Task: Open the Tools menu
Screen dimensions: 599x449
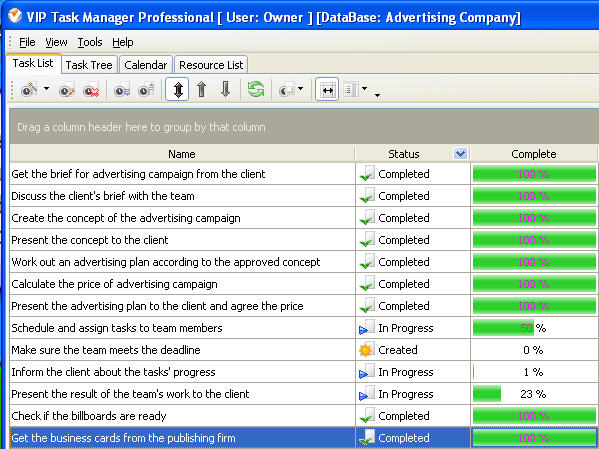Action: point(90,42)
